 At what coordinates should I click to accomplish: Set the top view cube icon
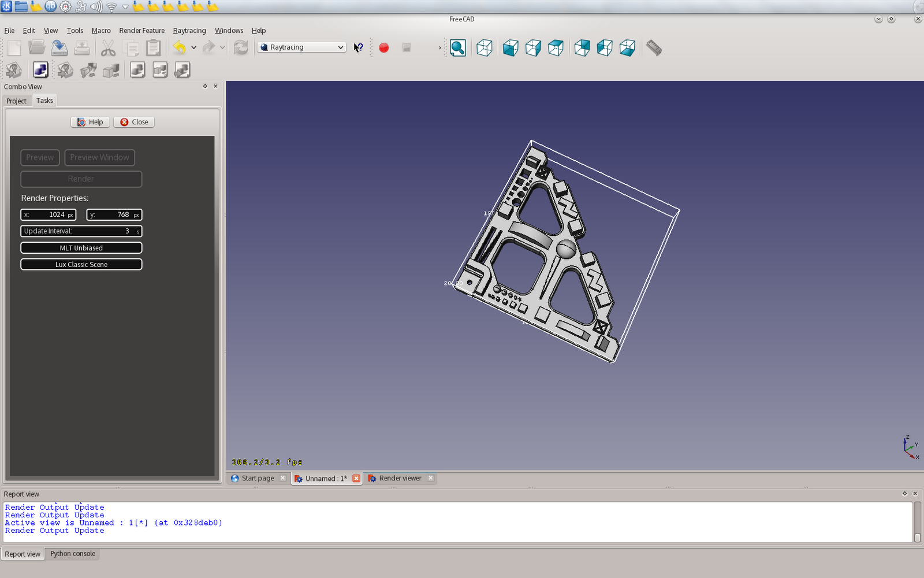[x=556, y=48]
